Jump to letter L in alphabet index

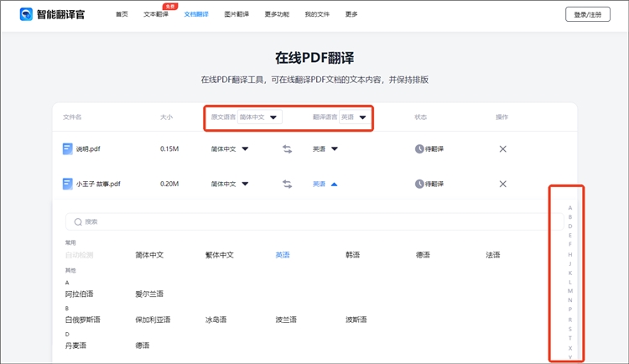570,282
